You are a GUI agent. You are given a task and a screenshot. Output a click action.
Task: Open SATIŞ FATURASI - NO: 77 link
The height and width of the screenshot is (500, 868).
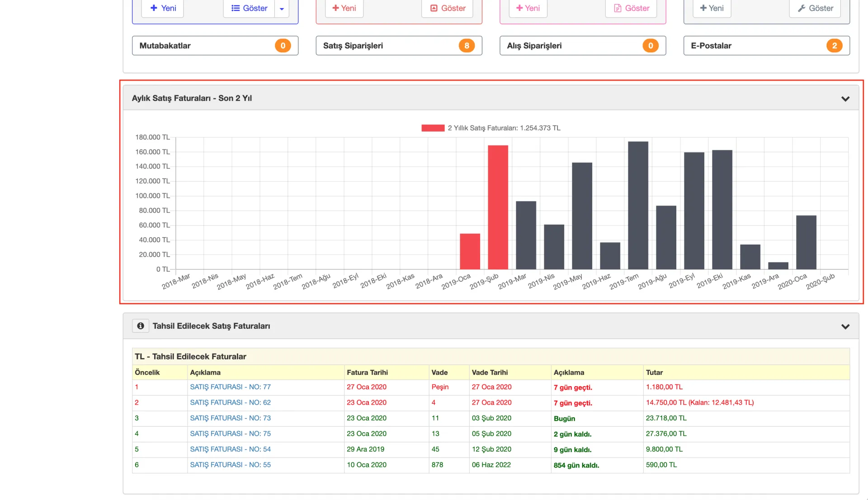click(231, 387)
